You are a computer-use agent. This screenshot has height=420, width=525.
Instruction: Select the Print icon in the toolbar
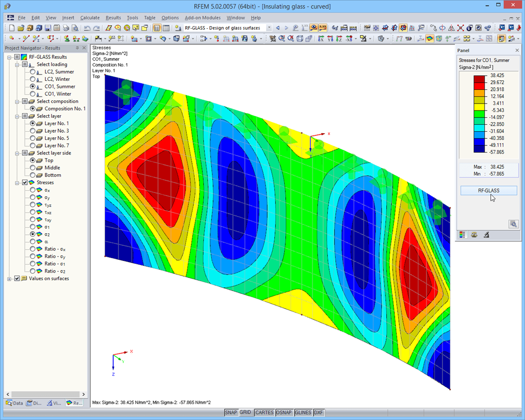coord(66,28)
